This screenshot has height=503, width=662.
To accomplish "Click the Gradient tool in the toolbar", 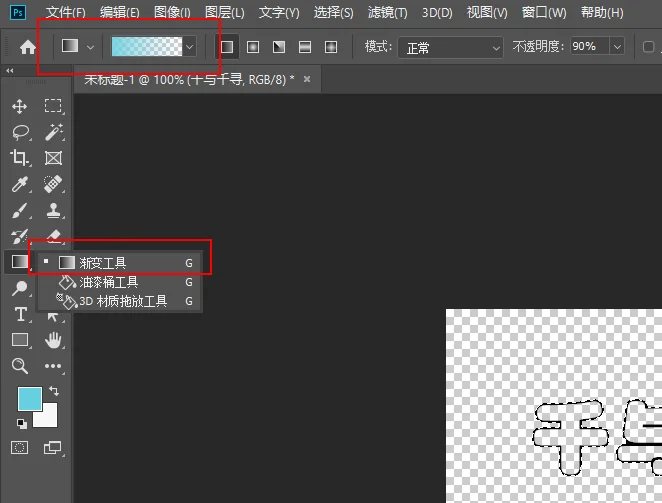I will point(19,262).
